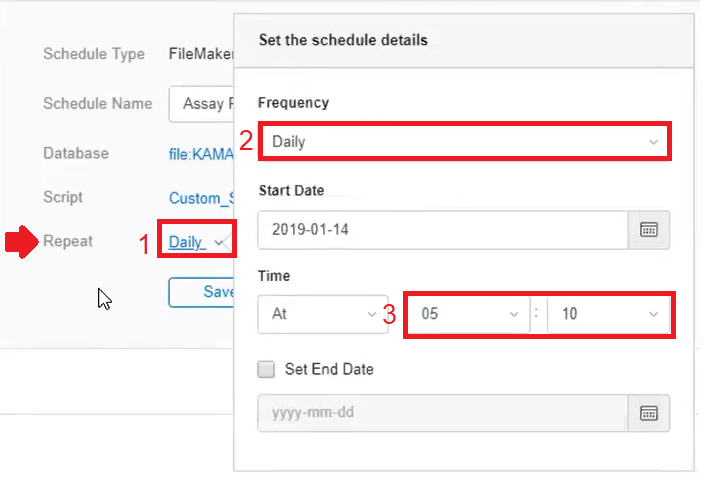This screenshot has height=490, width=711.
Task: Click the Set End Date label
Action: (x=329, y=369)
